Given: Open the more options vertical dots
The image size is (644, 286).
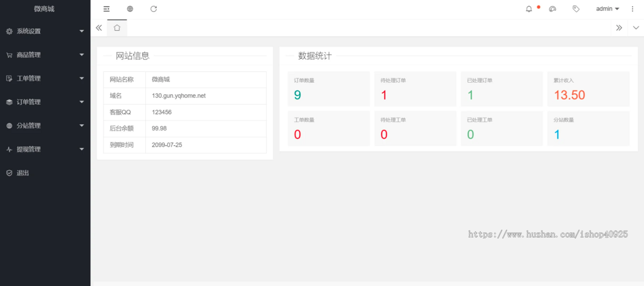Looking at the screenshot, I should pos(632,9).
